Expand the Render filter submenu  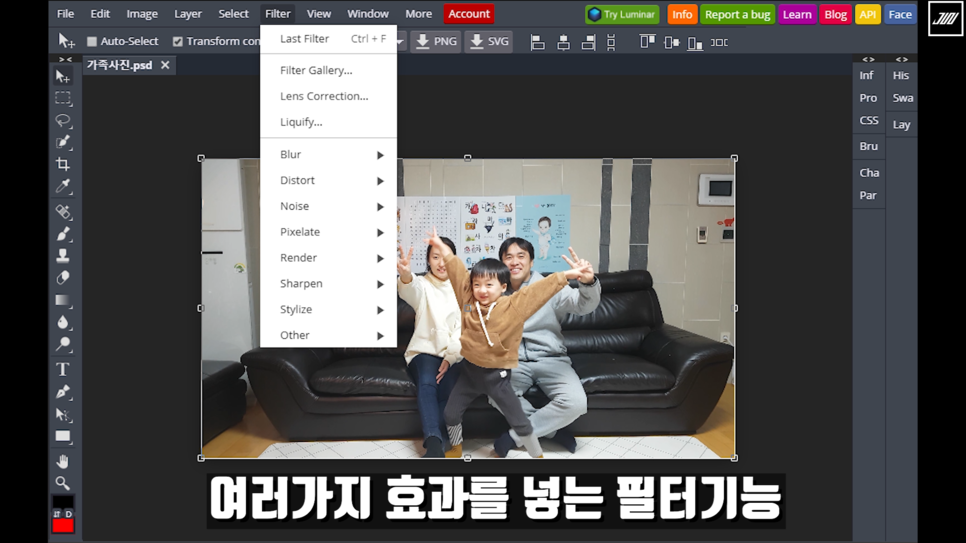(x=328, y=258)
